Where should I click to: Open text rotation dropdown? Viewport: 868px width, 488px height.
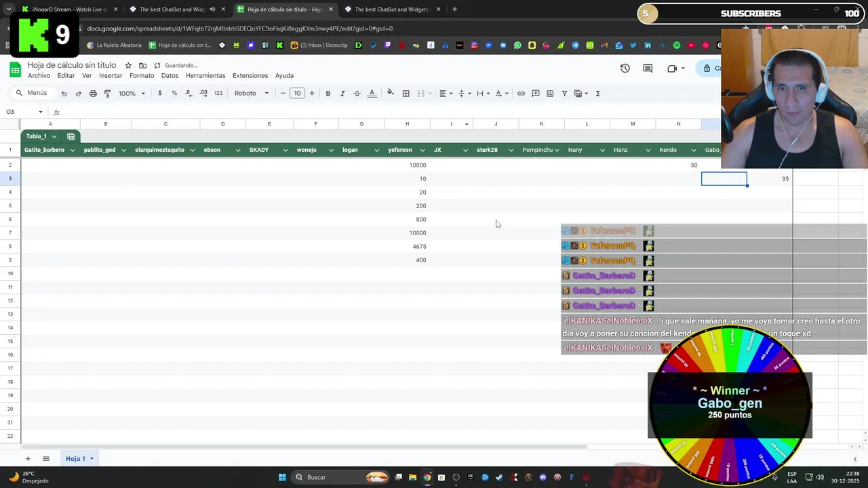click(x=500, y=94)
